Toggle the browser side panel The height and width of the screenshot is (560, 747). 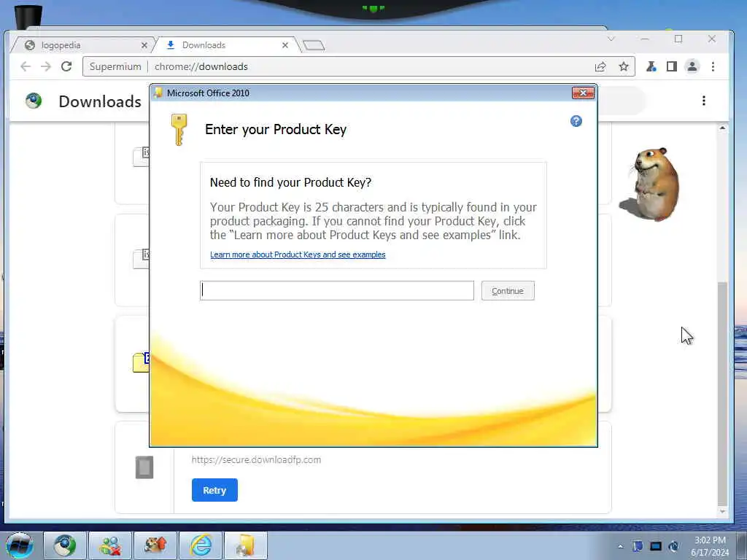coord(672,66)
